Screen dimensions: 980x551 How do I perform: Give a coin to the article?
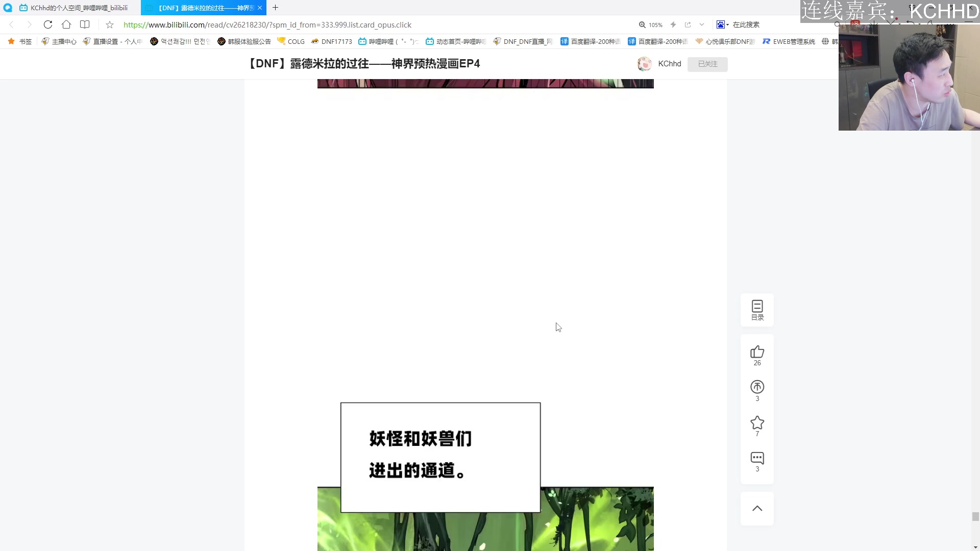(757, 391)
